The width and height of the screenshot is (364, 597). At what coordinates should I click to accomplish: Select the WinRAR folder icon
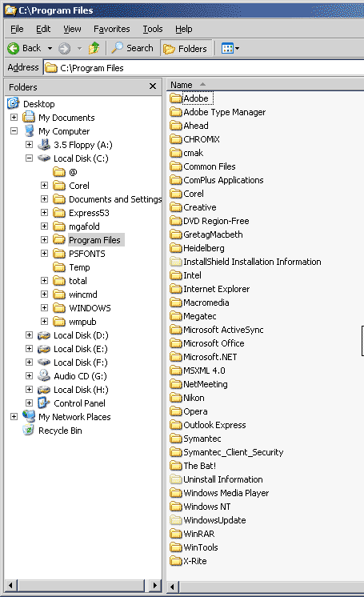point(176,534)
